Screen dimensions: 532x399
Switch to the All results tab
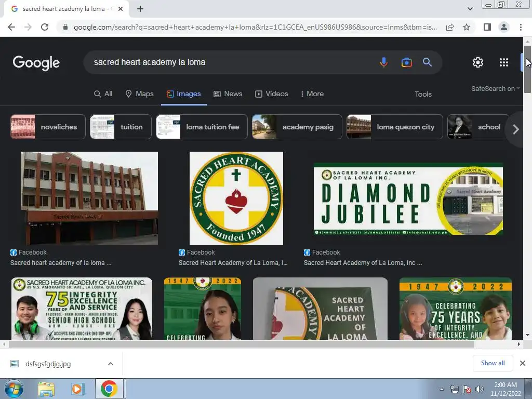click(x=103, y=94)
